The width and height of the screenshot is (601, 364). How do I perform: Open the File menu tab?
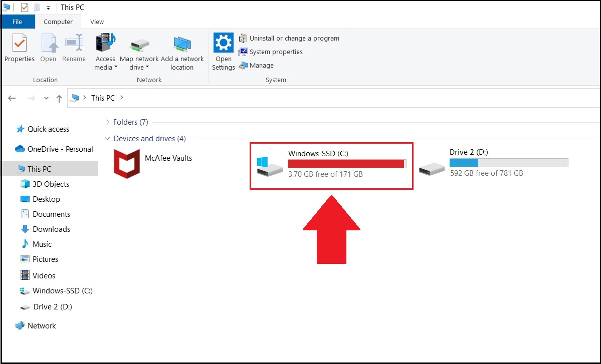pos(17,22)
